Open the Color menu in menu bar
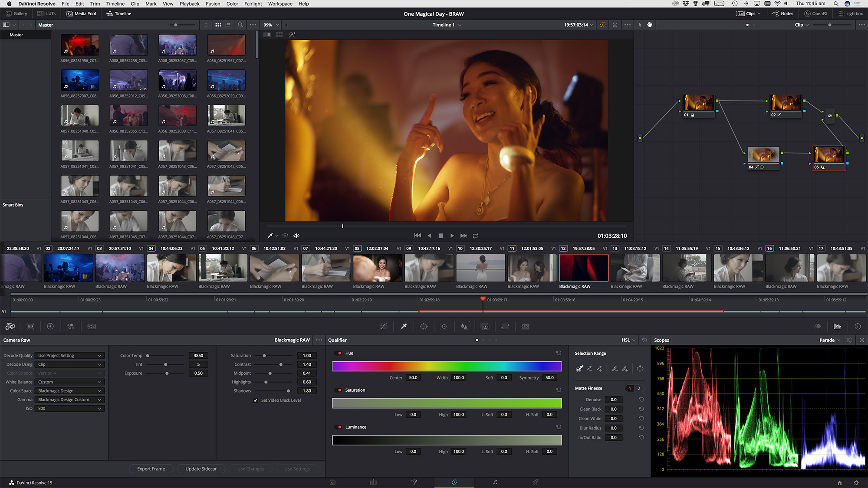This screenshot has height=488, width=868. pyautogui.click(x=233, y=4)
